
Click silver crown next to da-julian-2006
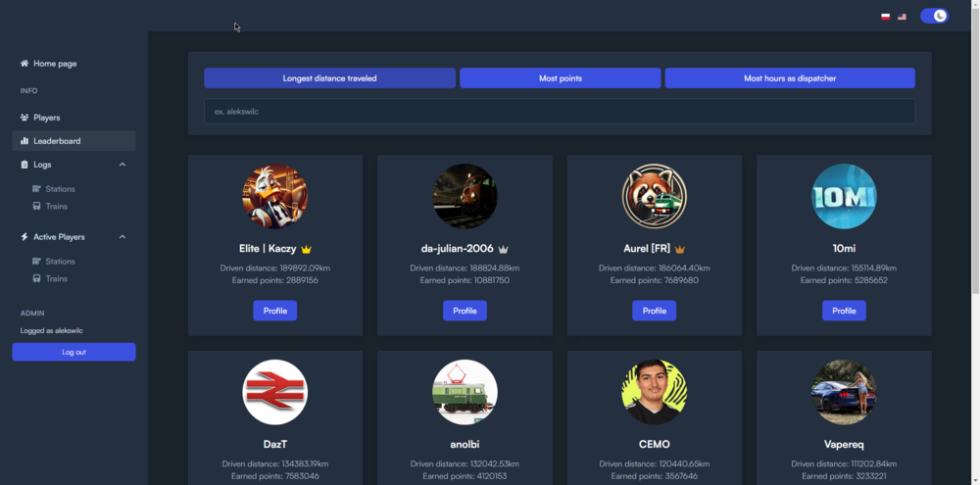pyautogui.click(x=503, y=249)
